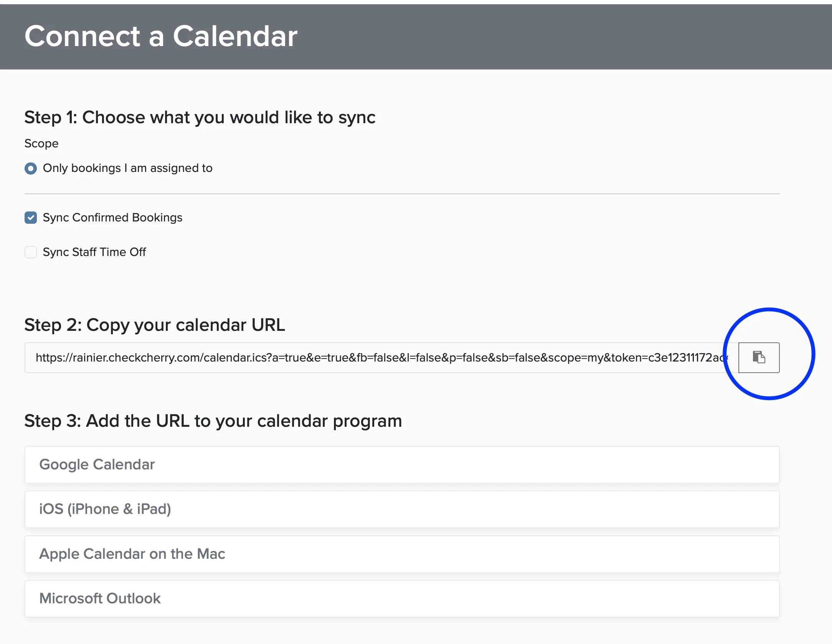Click the 'Step 2: Copy your calendar URL' heading
Screen dimensions: 832x644
click(155, 325)
